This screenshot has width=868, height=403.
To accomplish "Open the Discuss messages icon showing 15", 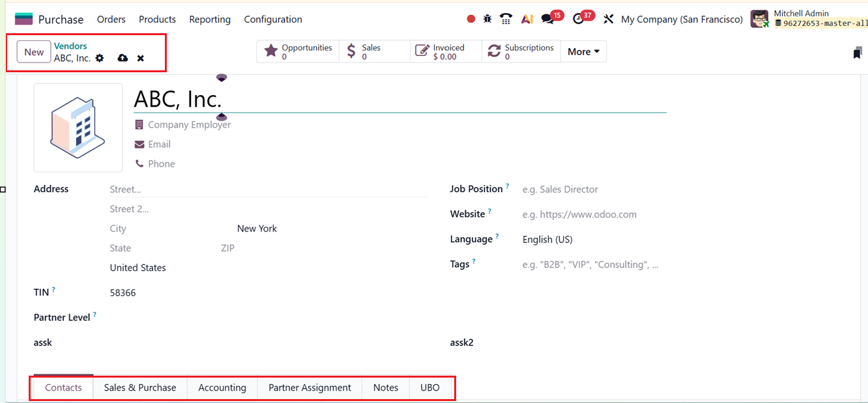I will click(548, 19).
